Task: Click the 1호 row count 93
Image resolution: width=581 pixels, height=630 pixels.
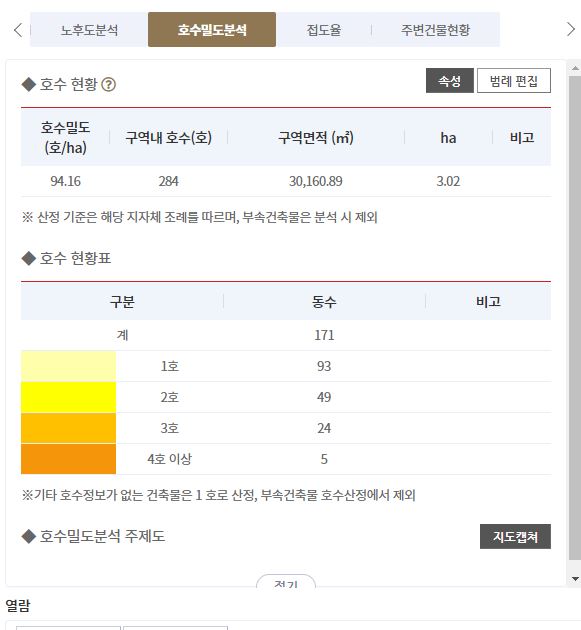Action: pos(324,366)
